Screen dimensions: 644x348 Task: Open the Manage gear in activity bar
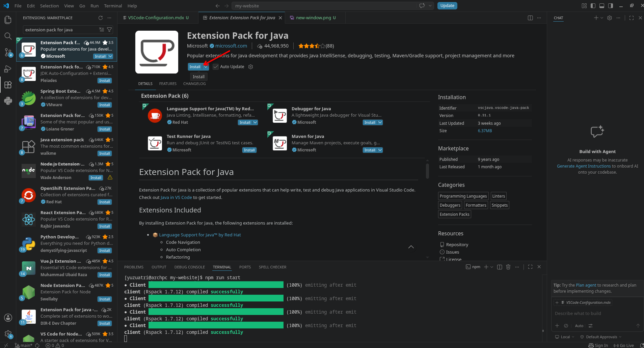pyautogui.click(x=8, y=334)
